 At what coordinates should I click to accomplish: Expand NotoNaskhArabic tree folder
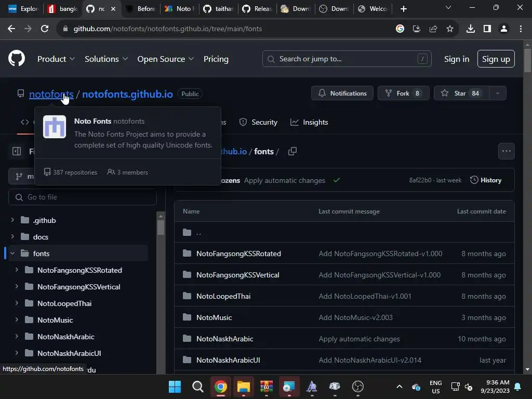17,336
